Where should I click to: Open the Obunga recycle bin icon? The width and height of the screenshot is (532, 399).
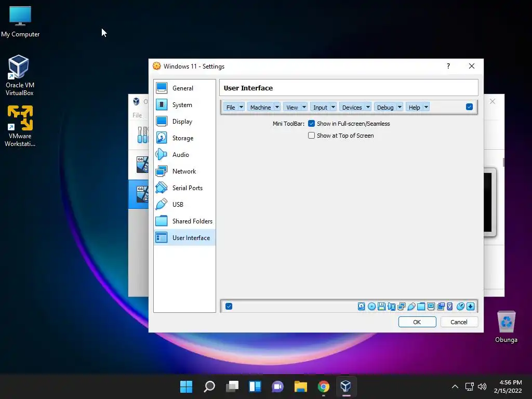[506, 326]
